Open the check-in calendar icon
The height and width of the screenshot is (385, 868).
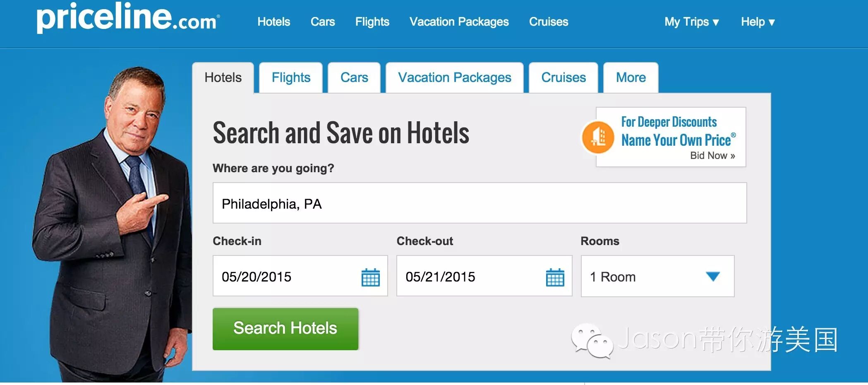coord(370,277)
